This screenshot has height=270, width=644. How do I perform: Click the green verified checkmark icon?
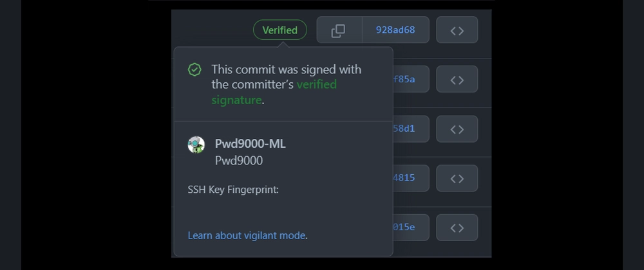click(194, 69)
